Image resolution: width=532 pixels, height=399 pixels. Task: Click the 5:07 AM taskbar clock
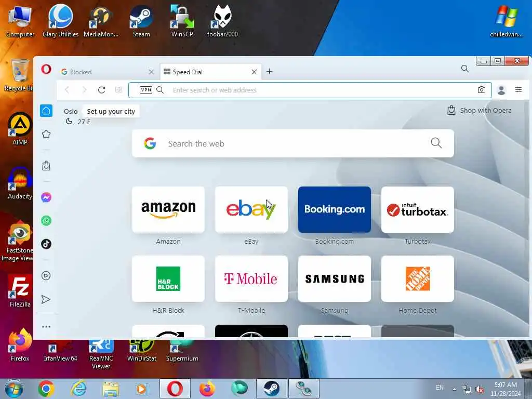(505, 389)
